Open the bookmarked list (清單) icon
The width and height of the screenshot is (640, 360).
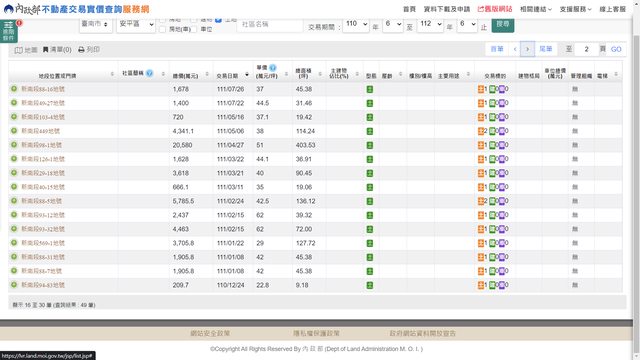coord(46,49)
